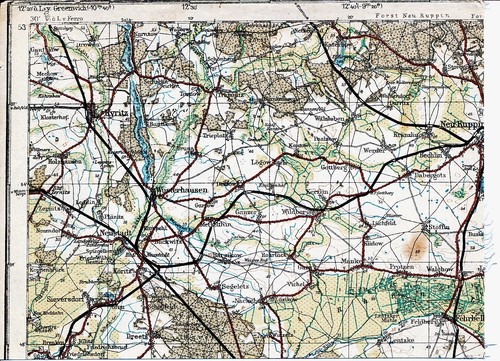500x361 pixels.
Task: Click the Werder village label
Action: [374, 150]
